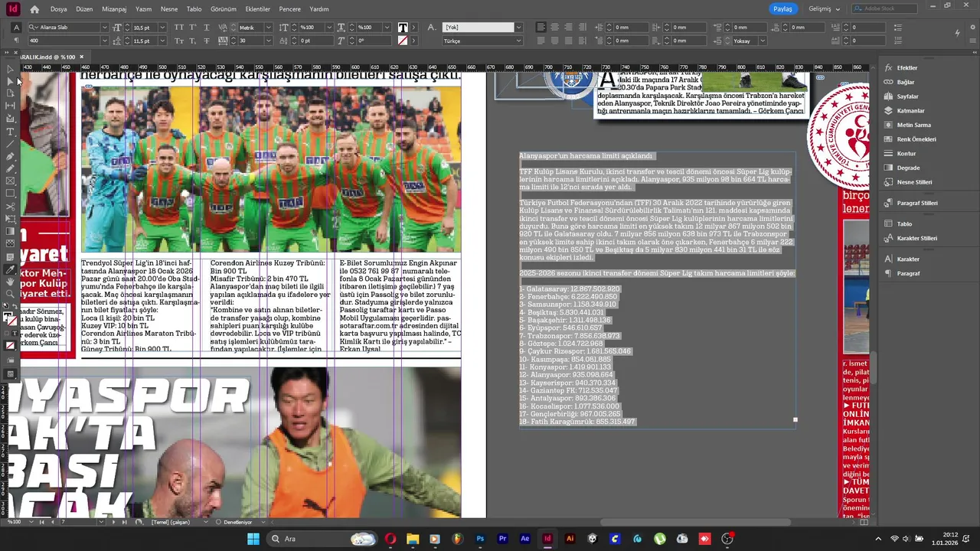This screenshot has width=980, height=551.
Task: Open the Dosya menu
Action: 58,9
